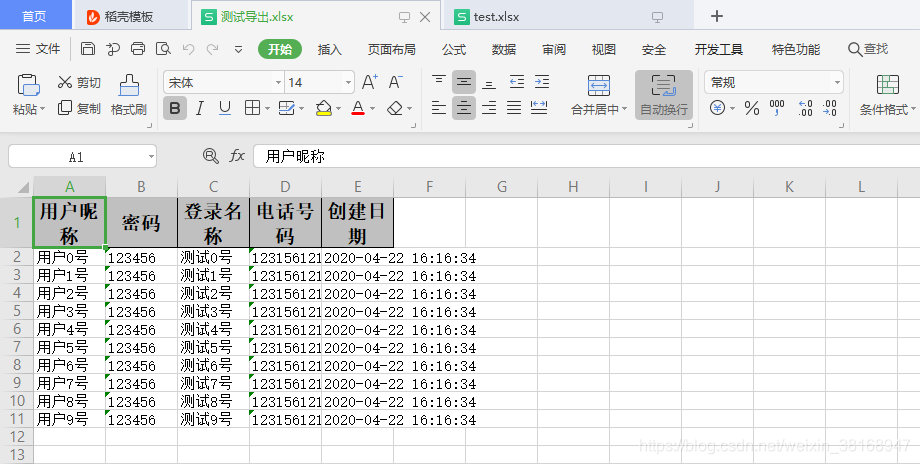
Task: Switch to the 数据 Data tab
Action: coord(503,49)
